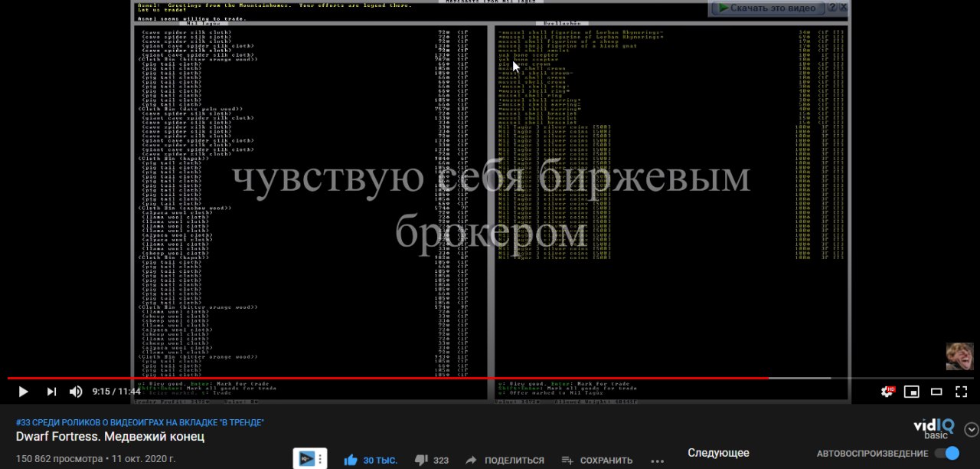Click the video subtitle overlay text
The width and height of the screenshot is (980, 469).
coord(491,205)
